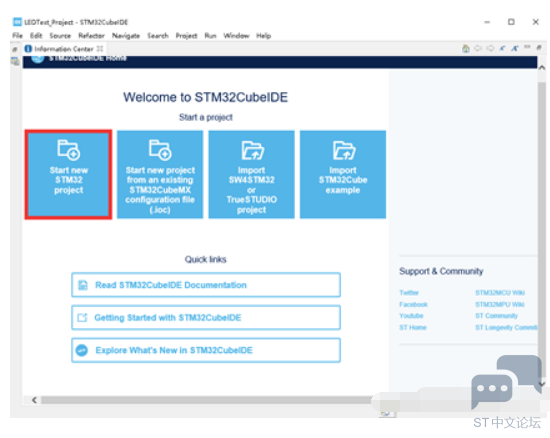The image size is (550, 438).
Task: Import SW4STM32 or TrueSTUDIO project
Action: click(x=251, y=175)
